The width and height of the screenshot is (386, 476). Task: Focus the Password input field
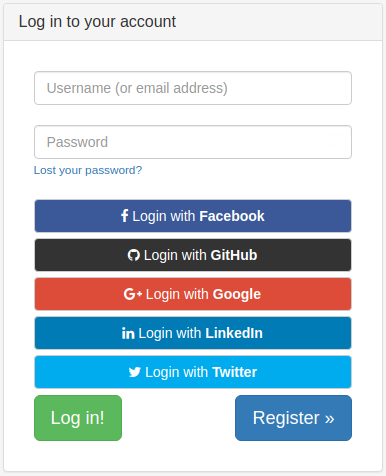(193, 142)
